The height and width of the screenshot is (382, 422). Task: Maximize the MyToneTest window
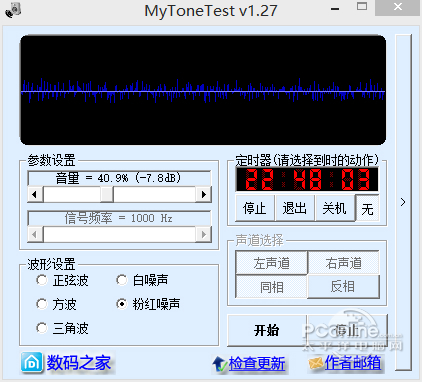[x=362, y=7]
